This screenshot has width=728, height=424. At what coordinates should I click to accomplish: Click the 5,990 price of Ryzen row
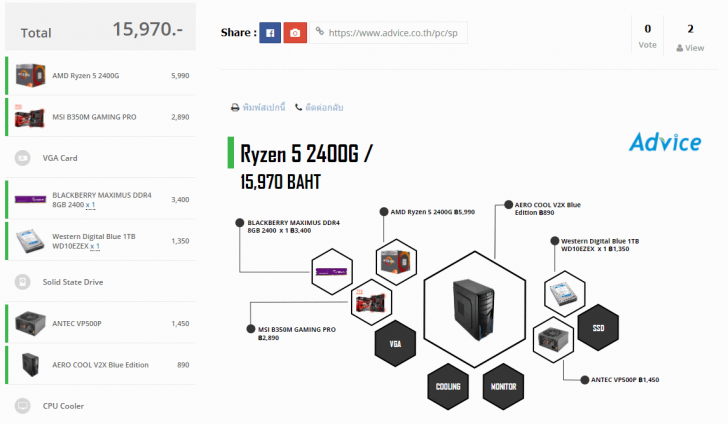pos(180,76)
